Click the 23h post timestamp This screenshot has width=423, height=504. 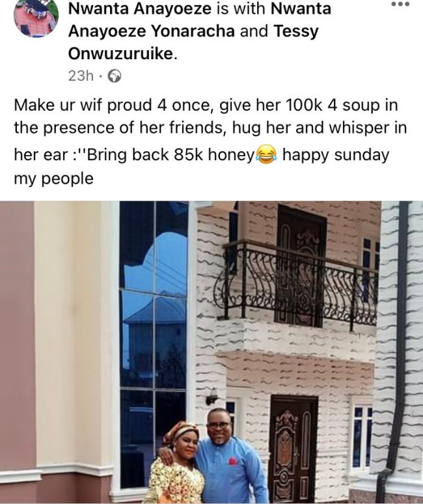[x=81, y=76]
